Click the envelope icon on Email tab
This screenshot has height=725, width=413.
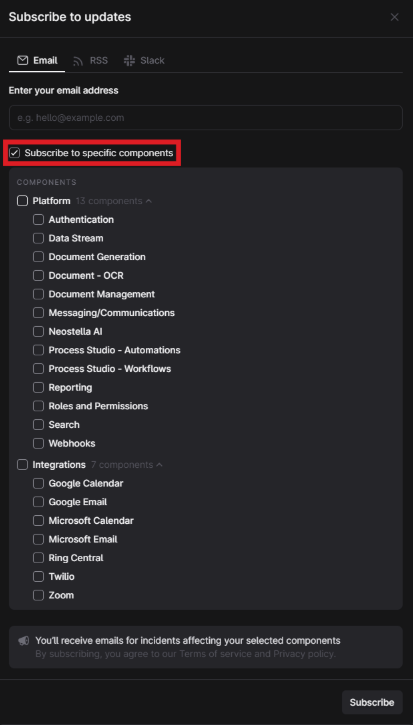22,61
